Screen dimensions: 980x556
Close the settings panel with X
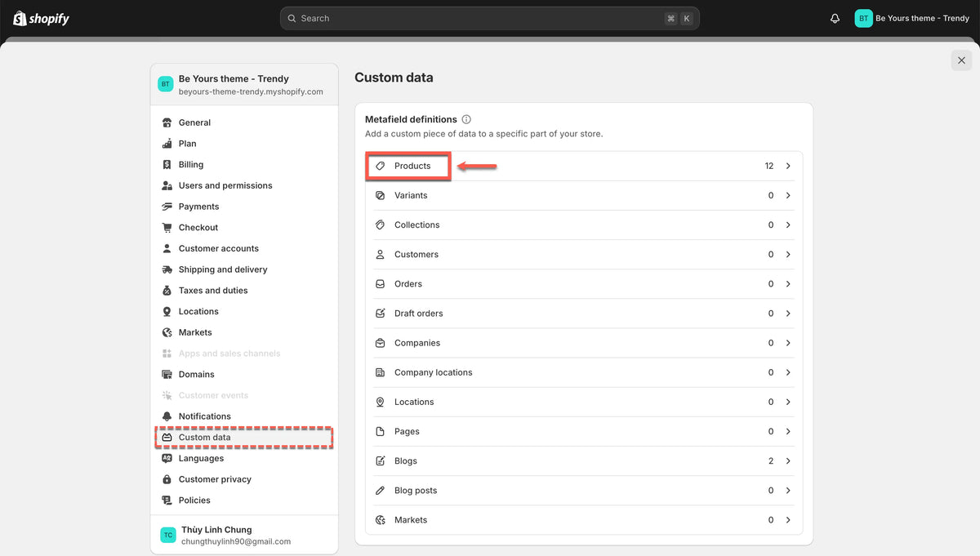click(x=961, y=60)
